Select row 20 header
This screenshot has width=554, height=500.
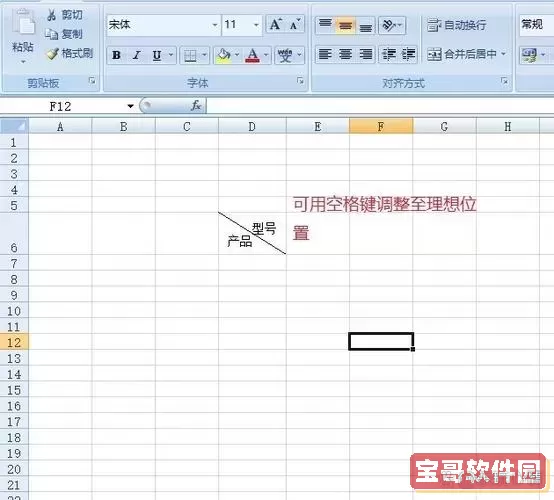coord(14,469)
